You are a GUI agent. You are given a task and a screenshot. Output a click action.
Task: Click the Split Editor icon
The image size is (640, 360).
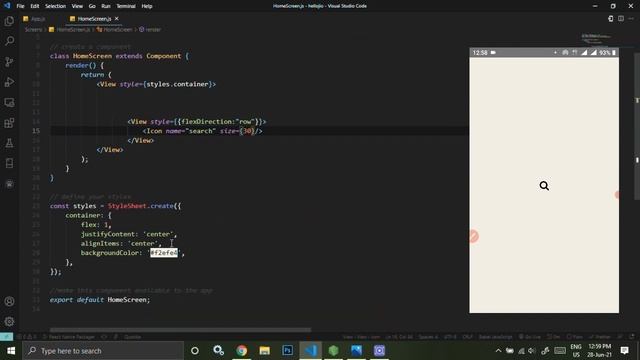pyautogui.click(x=621, y=19)
